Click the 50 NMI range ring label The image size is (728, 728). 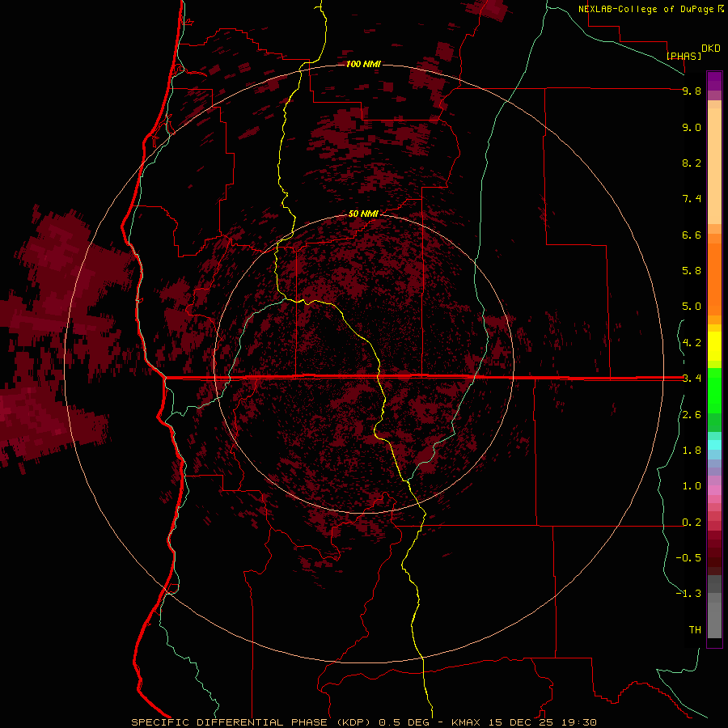tap(363, 214)
